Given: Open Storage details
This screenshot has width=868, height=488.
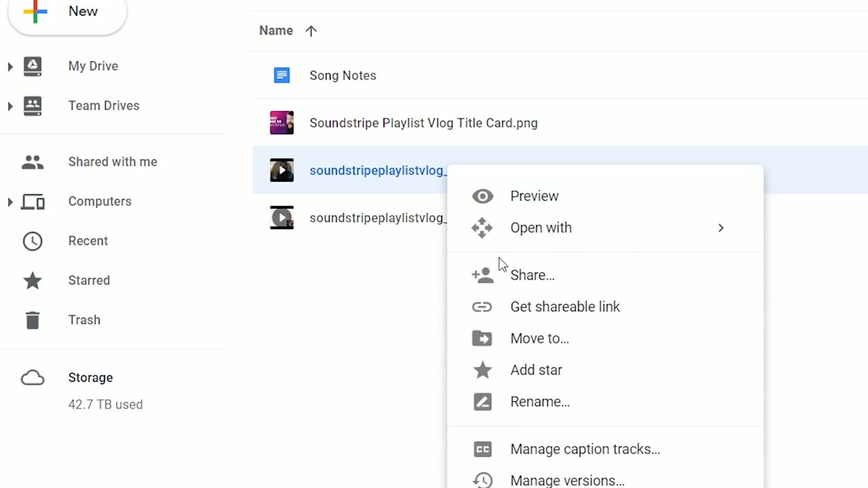Looking at the screenshot, I should [90, 378].
